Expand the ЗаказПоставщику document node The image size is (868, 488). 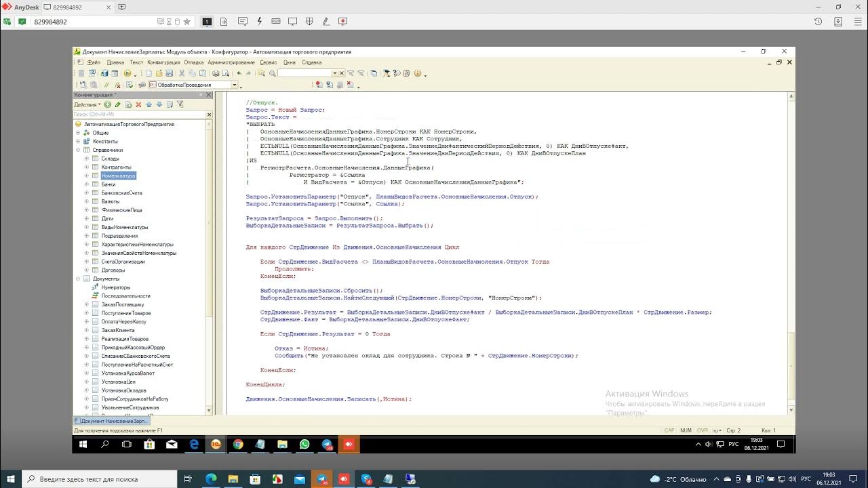(87, 304)
